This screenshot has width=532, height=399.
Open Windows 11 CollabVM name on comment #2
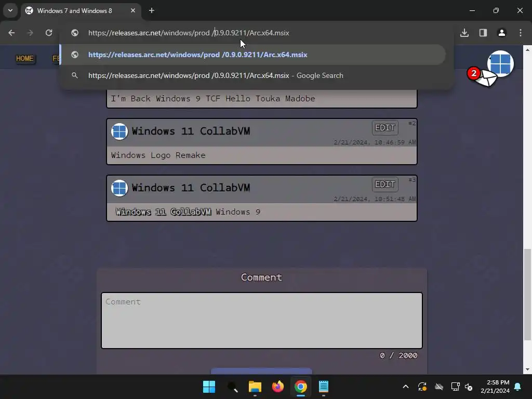(191, 131)
